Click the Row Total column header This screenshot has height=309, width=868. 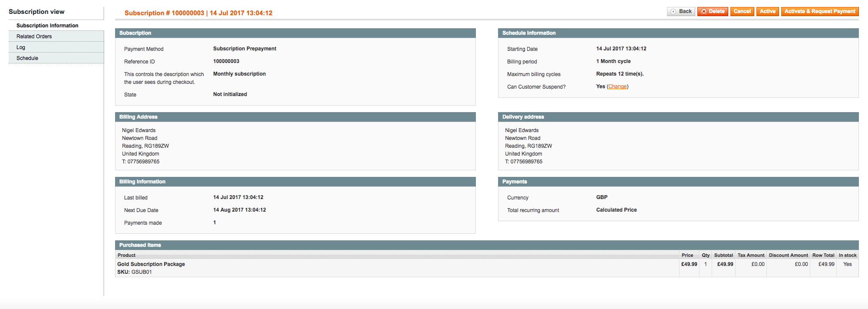(x=823, y=255)
